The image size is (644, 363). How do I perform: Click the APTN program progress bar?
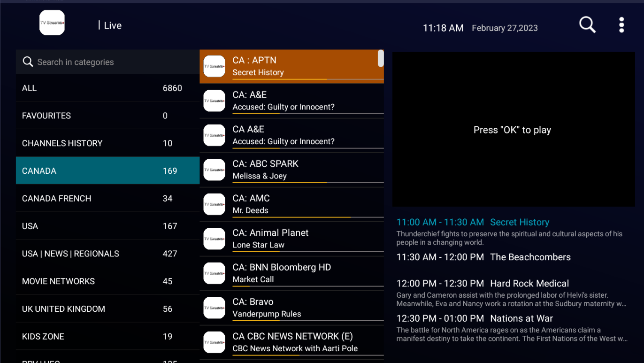[308, 79]
